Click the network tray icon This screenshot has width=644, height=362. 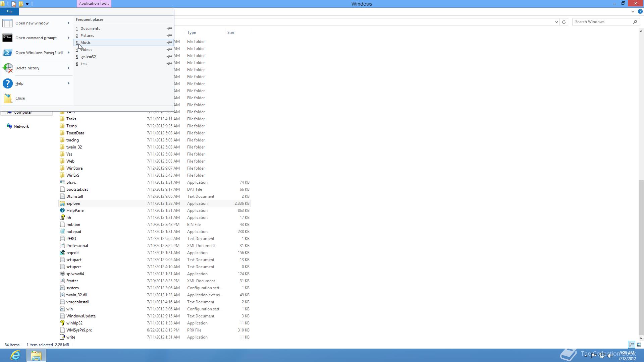coord(602,356)
